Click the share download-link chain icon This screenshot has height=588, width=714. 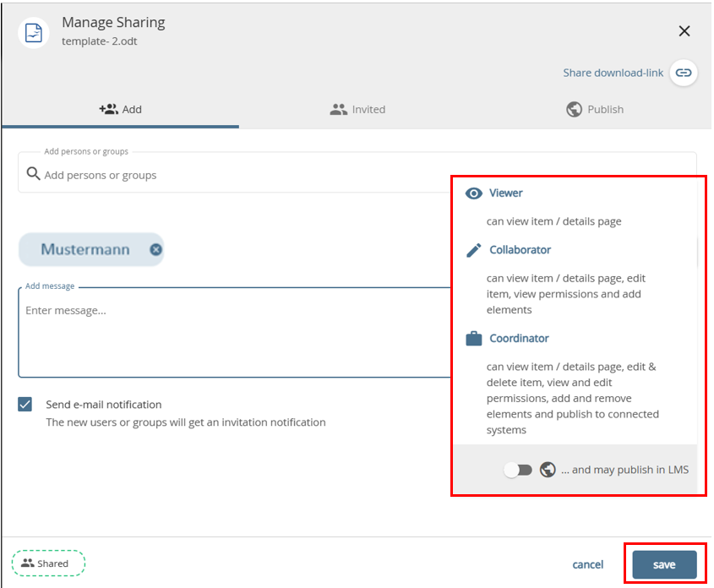tap(684, 73)
